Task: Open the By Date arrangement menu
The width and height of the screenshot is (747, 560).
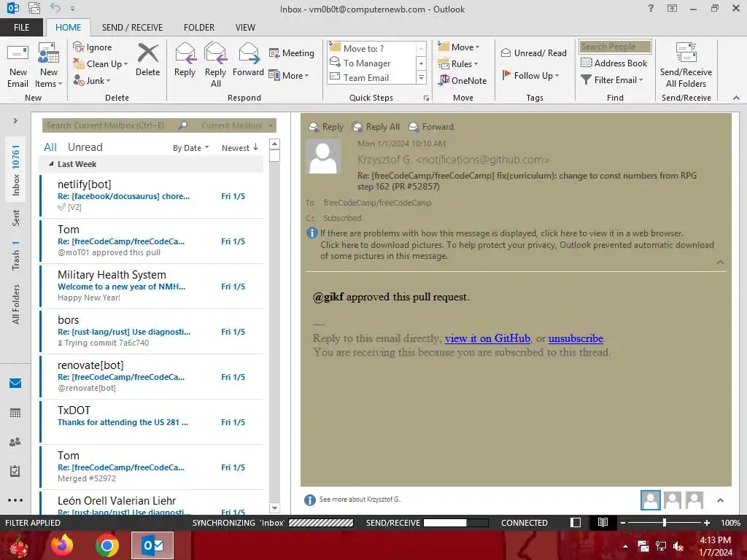Action: point(190,148)
